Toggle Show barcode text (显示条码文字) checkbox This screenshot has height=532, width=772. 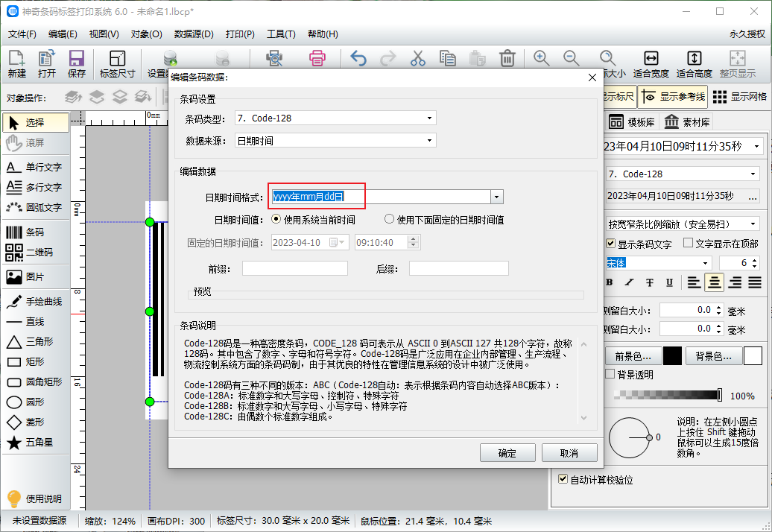[611, 244]
